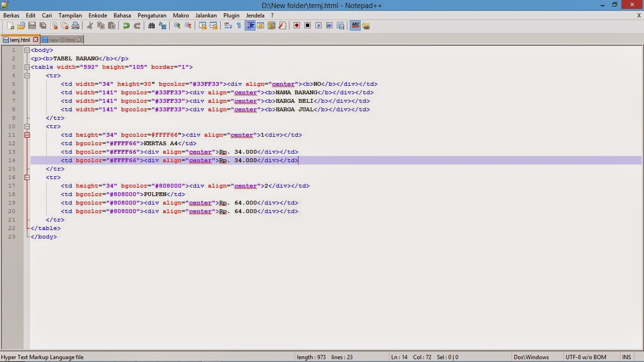Undo last edit with green arrow

(126, 25)
